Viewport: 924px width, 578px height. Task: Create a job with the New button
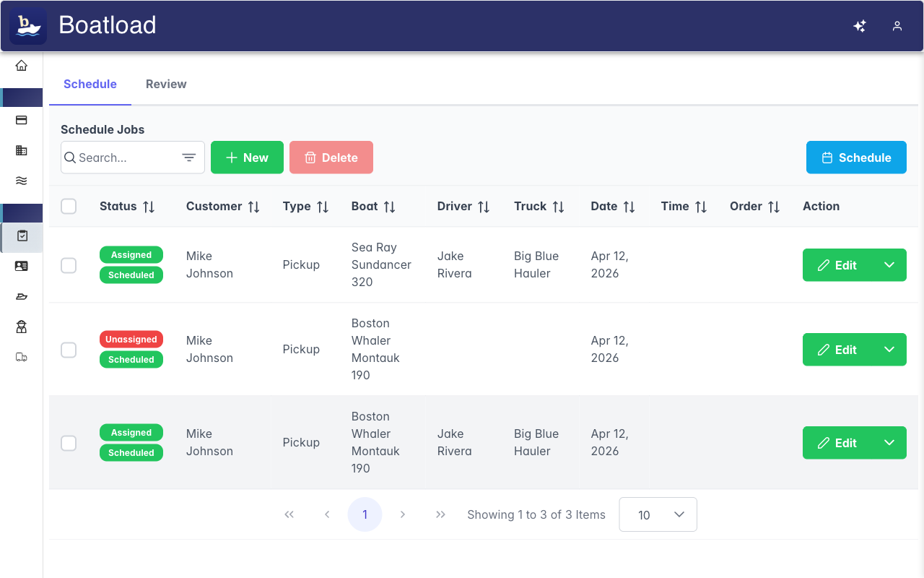[x=247, y=157]
